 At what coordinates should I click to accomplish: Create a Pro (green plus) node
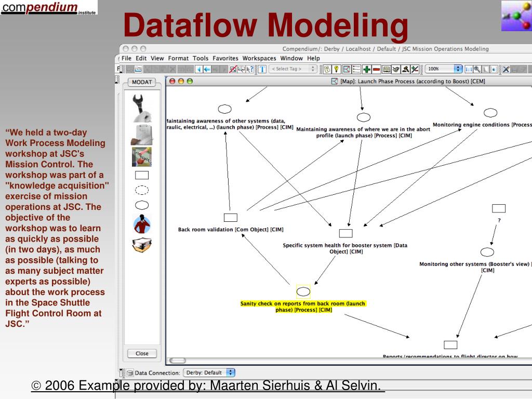click(x=367, y=69)
